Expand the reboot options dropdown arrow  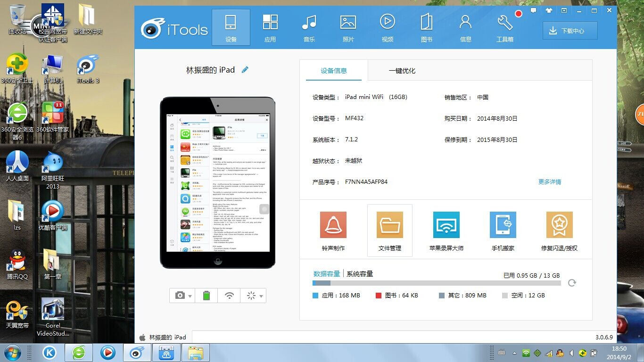[261, 296]
